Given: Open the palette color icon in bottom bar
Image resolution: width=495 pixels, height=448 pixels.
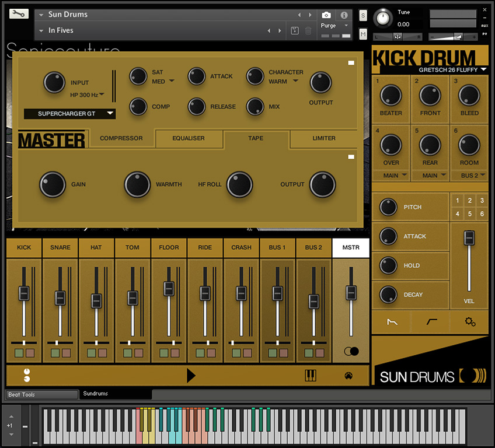Looking at the screenshot, I should coord(348,376).
